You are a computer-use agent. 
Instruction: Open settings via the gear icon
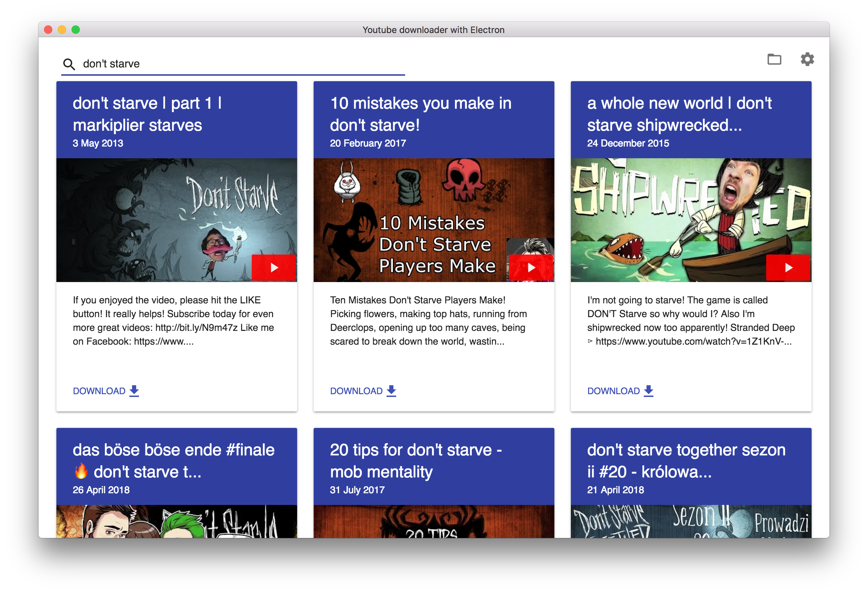click(807, 60)
